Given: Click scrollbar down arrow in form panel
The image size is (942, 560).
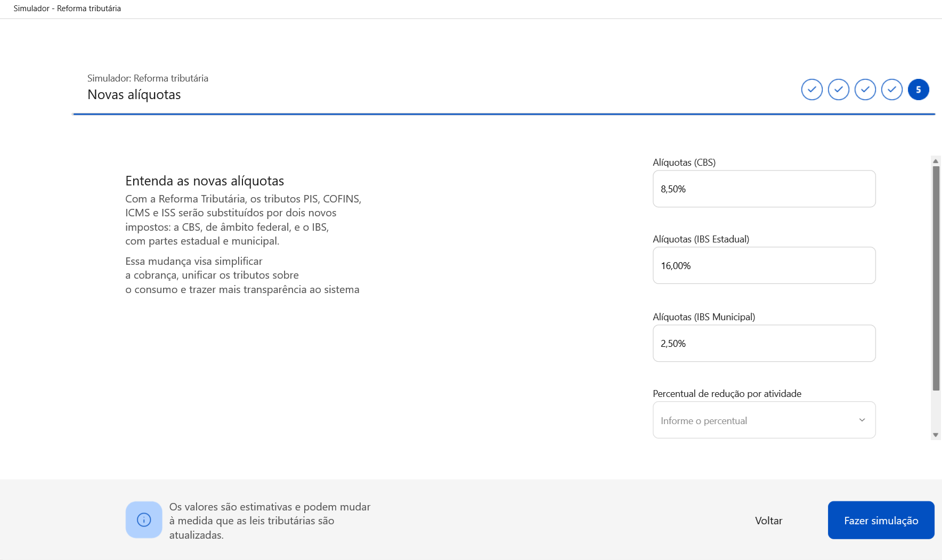Looking at the screenshot, I should [x=936, y=435].
